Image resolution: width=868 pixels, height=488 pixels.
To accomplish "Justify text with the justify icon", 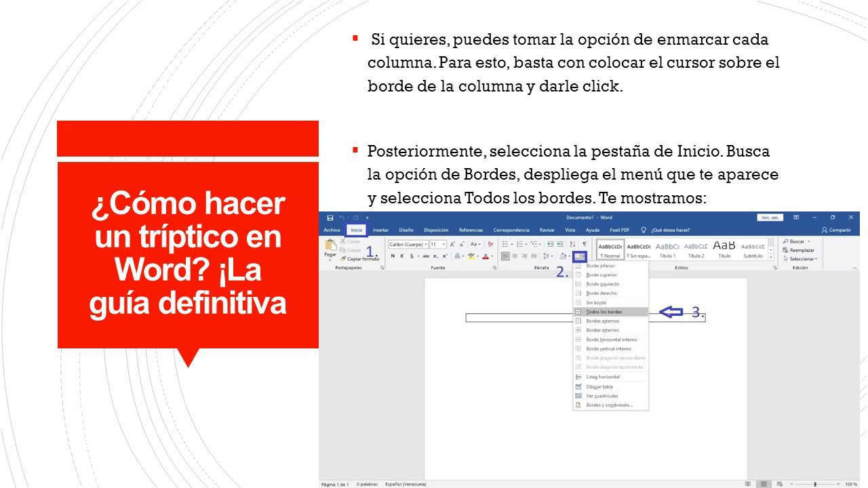I will (534, 256).
